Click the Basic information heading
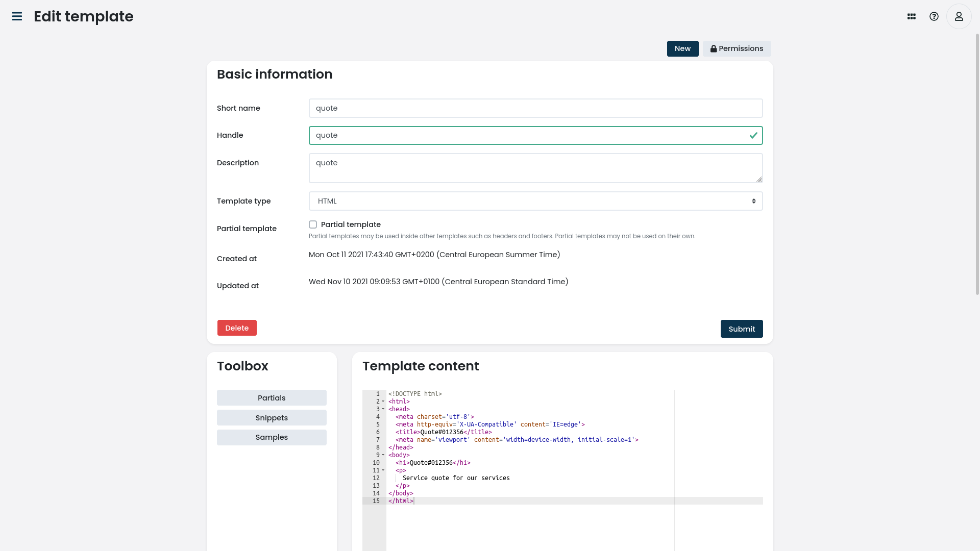The height and width of the screenshot is (551, 980). tap(275, 74)
